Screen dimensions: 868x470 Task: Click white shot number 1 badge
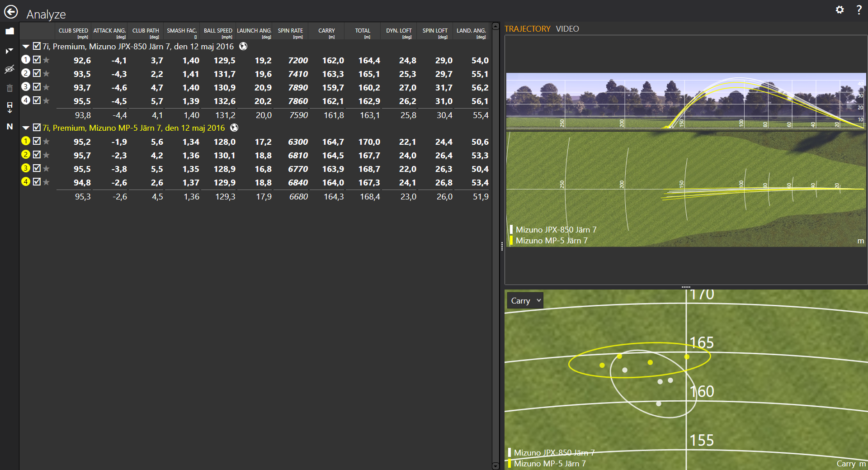(x=26, y=59)
